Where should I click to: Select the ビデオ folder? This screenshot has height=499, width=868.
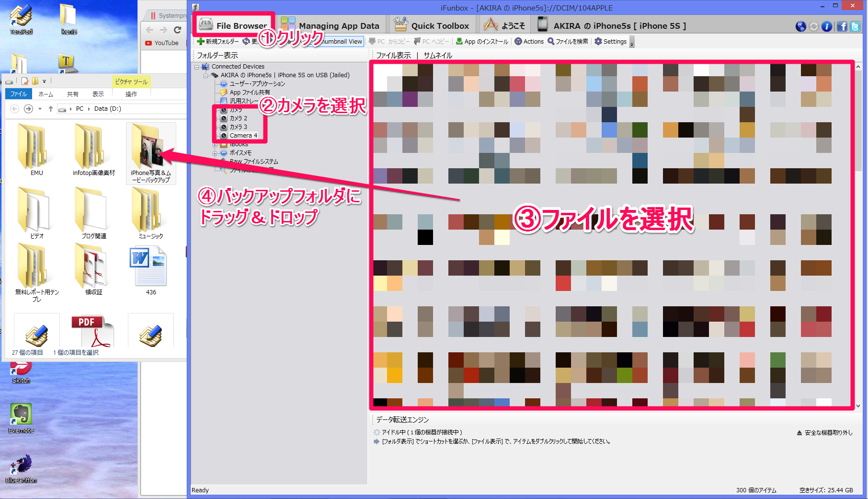pos(36,213)
